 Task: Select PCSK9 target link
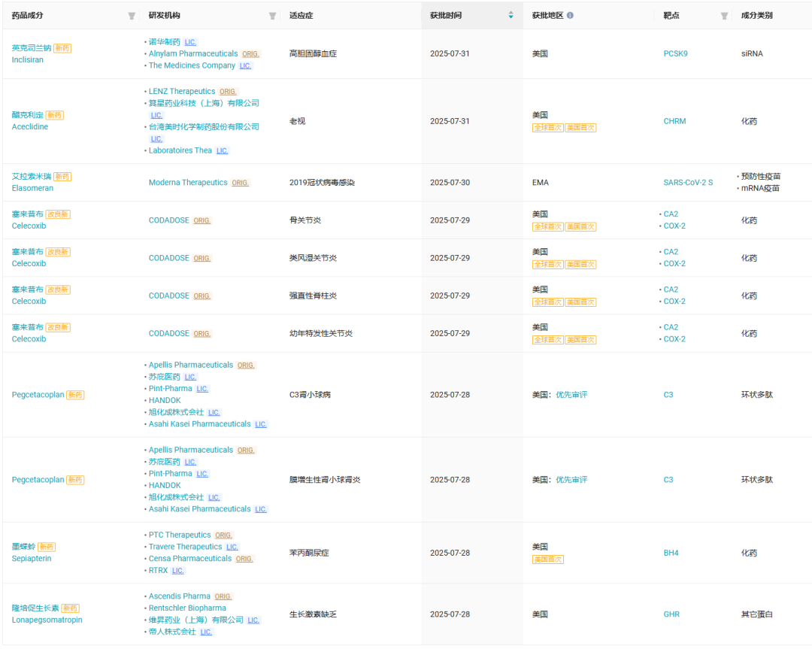675,53
